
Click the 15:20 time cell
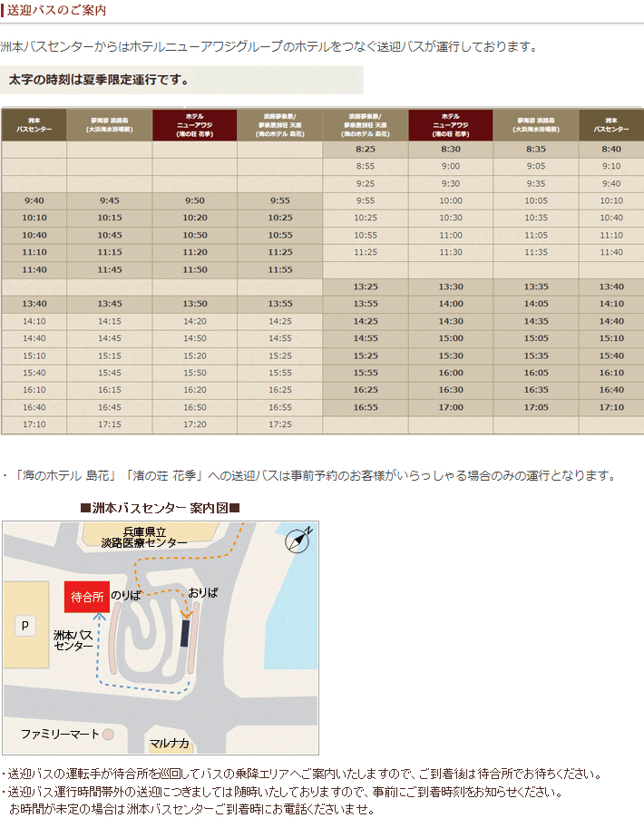(x=195, y=356)
